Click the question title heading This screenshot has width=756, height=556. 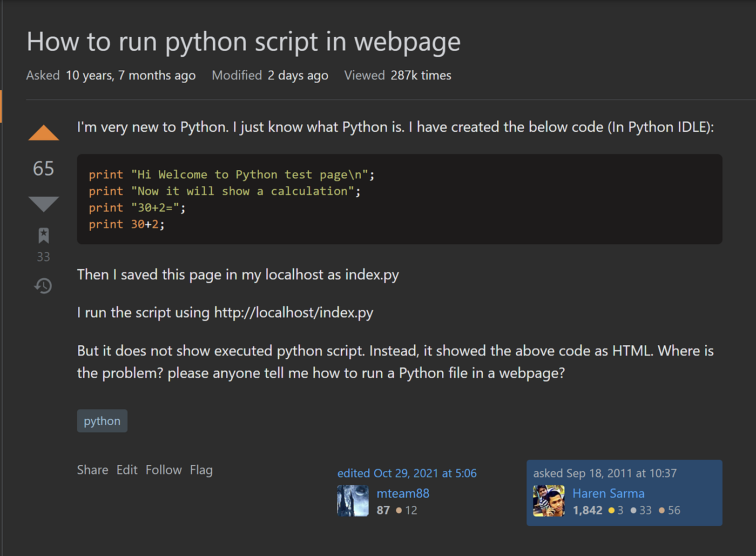pyautogui.click(x=244, y=42)
